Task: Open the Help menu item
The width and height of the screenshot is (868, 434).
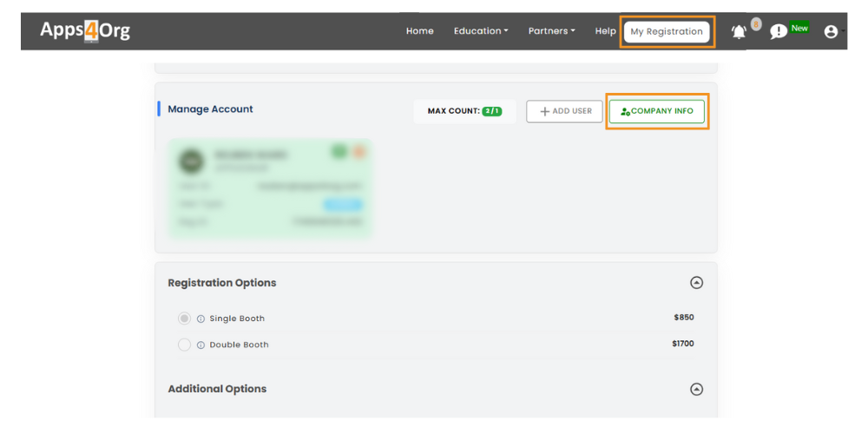Action: click(605, 31)
